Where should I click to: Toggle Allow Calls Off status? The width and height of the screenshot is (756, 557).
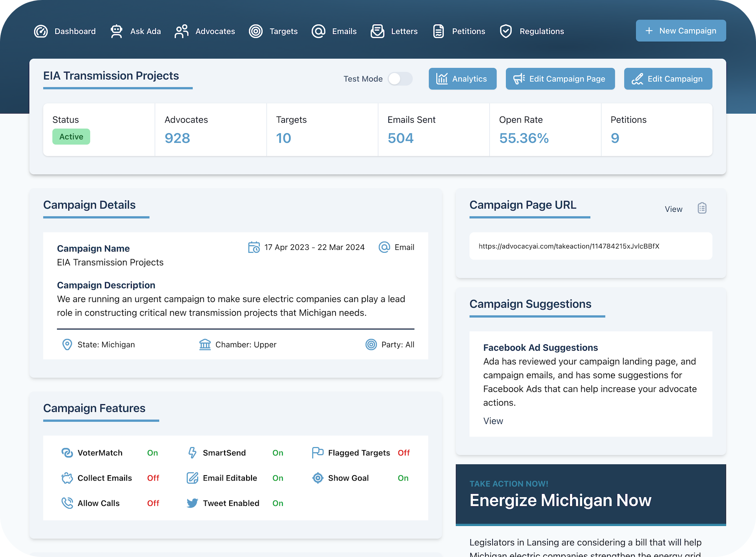[x=153, y=503]
